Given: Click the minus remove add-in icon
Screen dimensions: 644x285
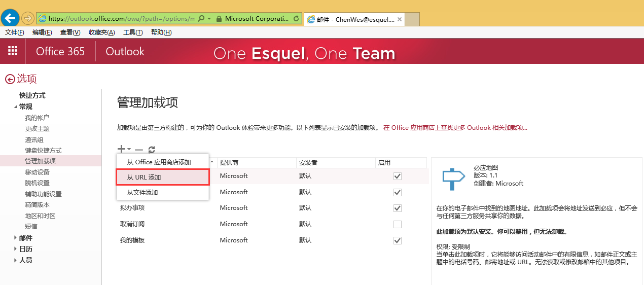Looking at the screenshot, I should [x=139, y=150].
